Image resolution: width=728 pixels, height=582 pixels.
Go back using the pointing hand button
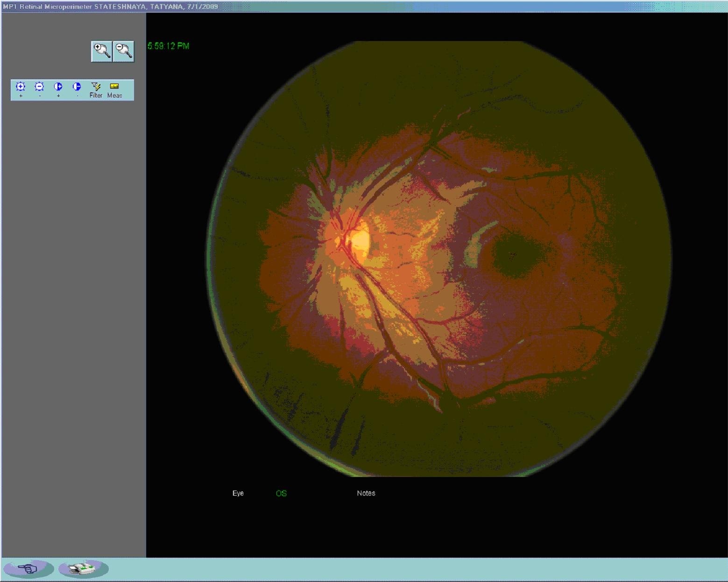pos(29,569)
